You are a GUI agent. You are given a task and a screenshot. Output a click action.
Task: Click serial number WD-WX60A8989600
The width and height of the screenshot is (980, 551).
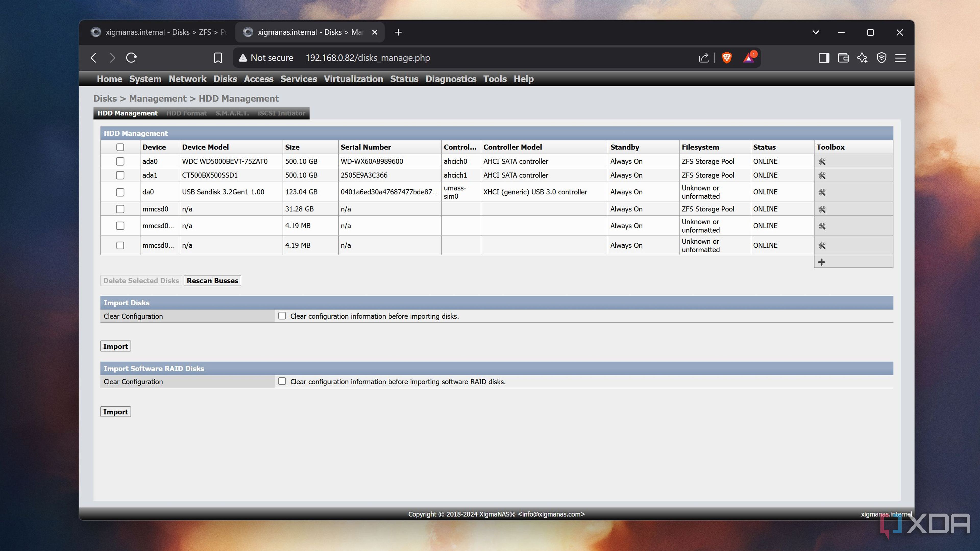click(372, 161)
